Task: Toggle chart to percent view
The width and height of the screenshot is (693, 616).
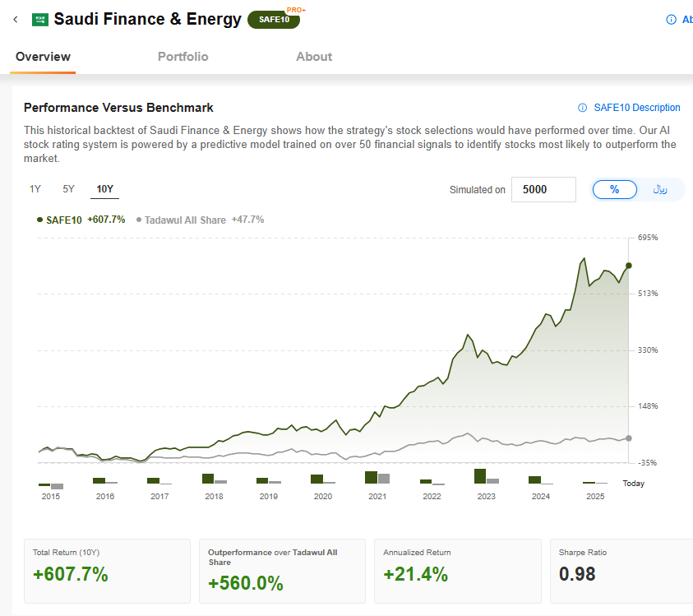Action: (614, 190)
